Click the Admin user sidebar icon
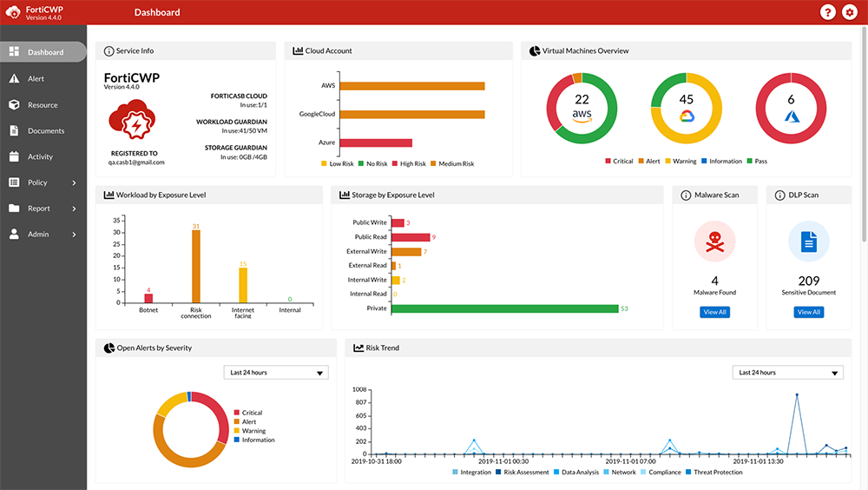 pos(14,234)
